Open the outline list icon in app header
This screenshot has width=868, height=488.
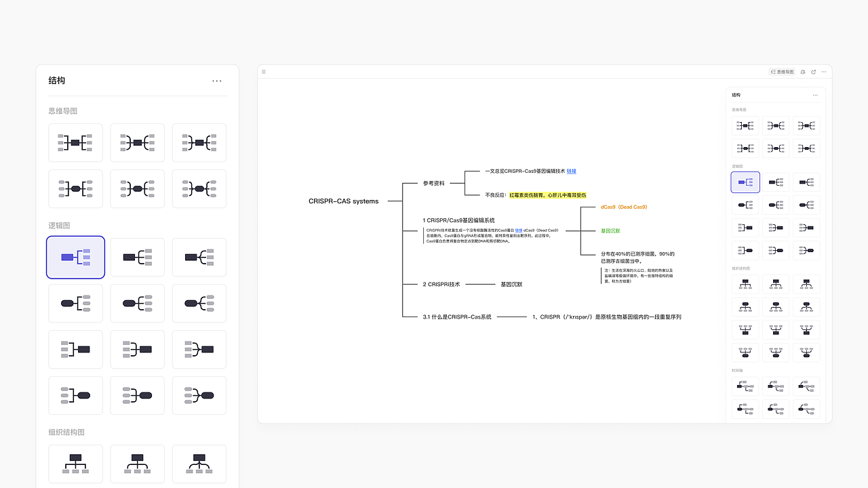[x=264, y=71]
